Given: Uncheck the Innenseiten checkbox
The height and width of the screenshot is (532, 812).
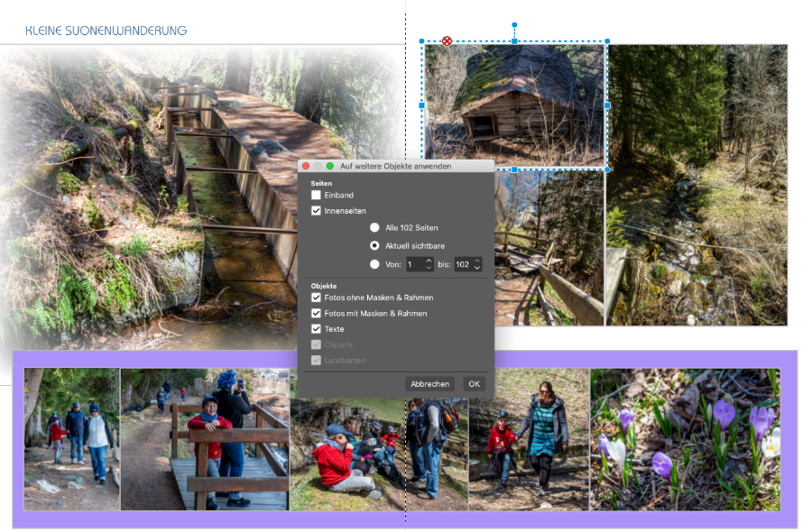Looking at the screenshot, I should [316, 211].
